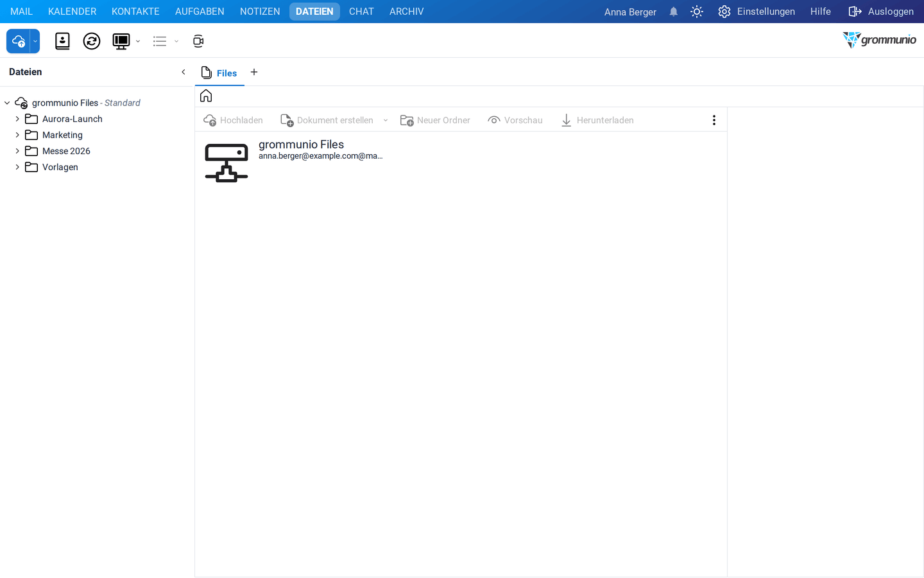Screen dimensions: 924x578
Task: Open the upload button dropdown arrow
Action: [35, 41]
